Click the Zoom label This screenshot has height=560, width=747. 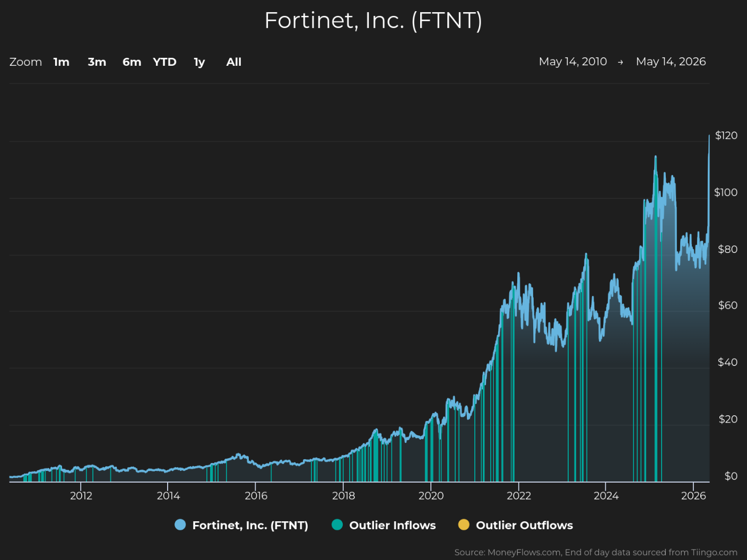(25, 62)
